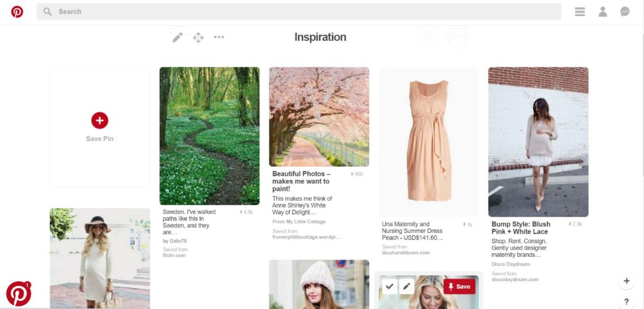644x309 pixels.
Task: Click the checkmark on the hovered pin
Action: click(390, 287)
